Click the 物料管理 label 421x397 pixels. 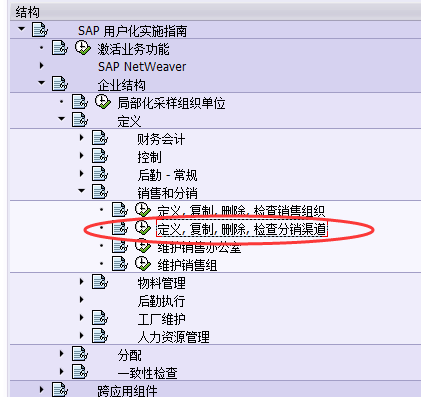161,283
